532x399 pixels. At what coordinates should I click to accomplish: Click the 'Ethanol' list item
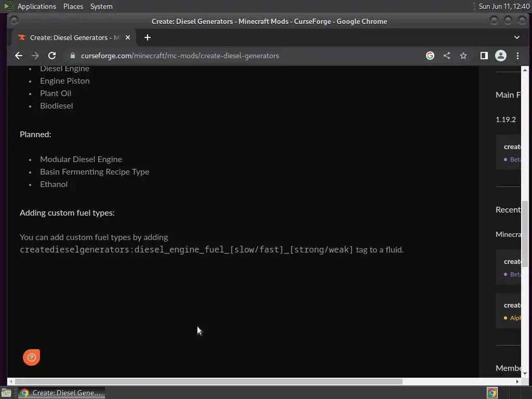click(x=54, y=184)
